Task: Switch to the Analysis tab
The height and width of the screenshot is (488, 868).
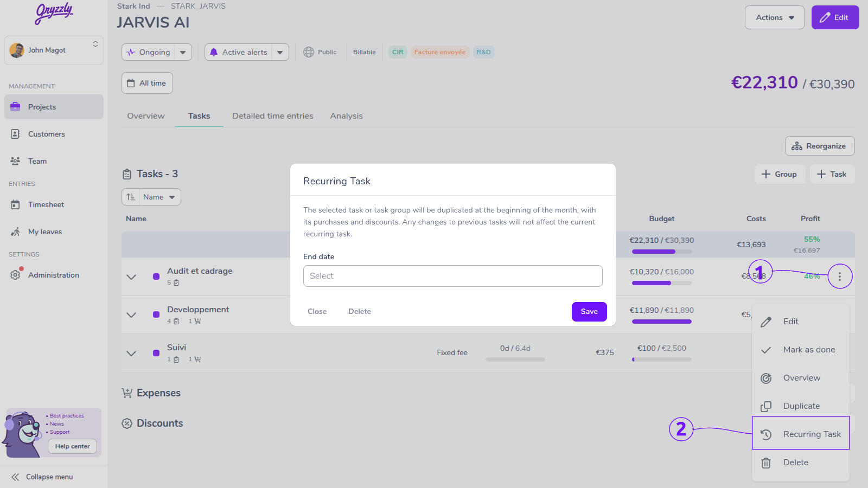Action: (346, 116)
